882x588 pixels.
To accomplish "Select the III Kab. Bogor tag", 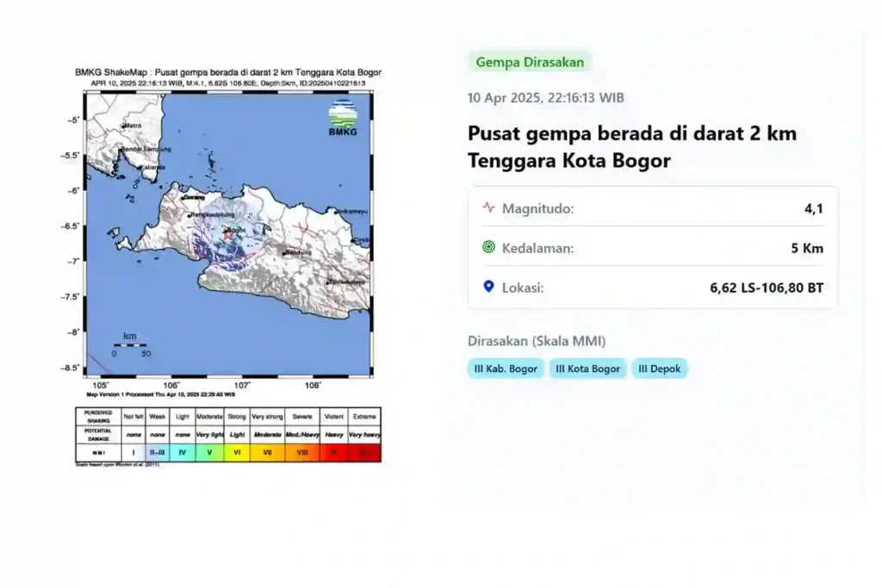I will [506, 368].
